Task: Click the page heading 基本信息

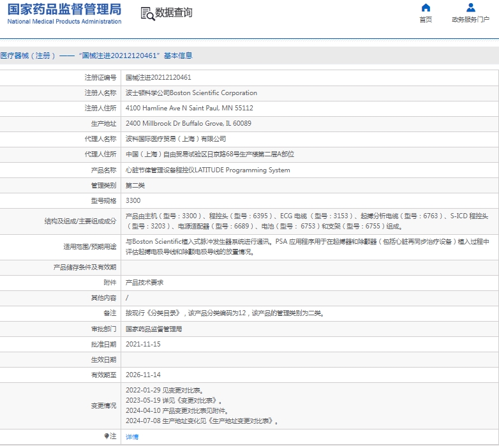Action: [x=178, y=56]
